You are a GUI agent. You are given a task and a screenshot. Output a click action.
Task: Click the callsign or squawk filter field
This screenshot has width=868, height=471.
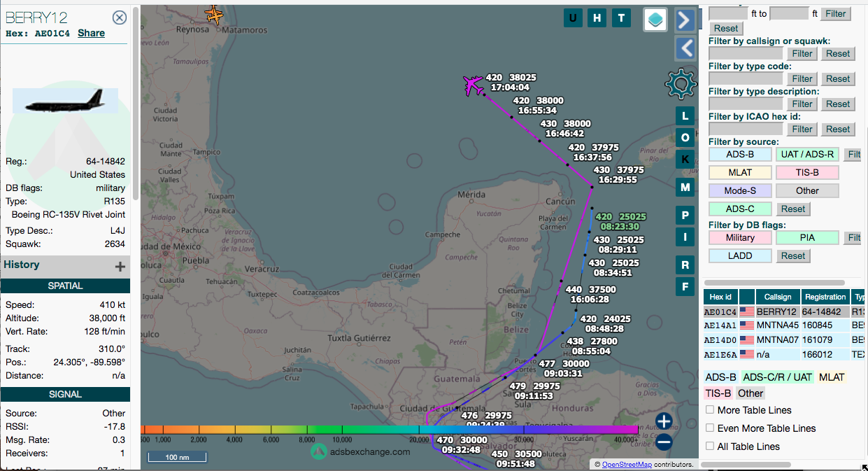click(x=746, y=53)
